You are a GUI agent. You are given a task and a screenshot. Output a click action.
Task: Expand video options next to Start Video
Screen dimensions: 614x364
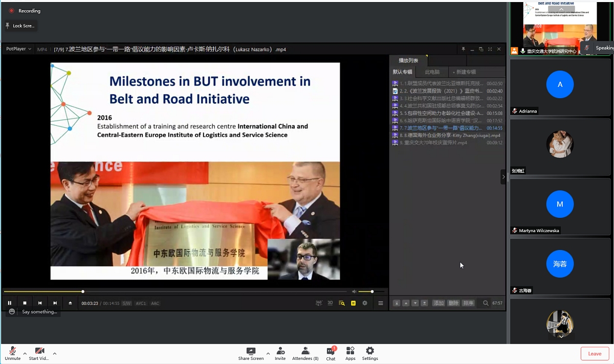click(54, 353)
